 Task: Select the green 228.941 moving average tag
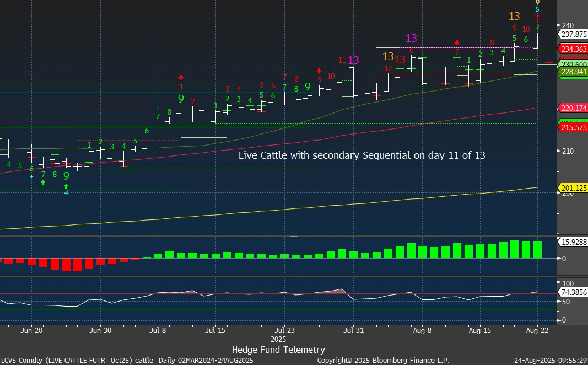click(573, 72)
